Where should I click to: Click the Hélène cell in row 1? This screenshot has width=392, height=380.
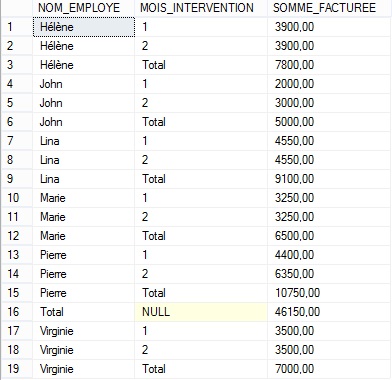(x=84, y=27)
